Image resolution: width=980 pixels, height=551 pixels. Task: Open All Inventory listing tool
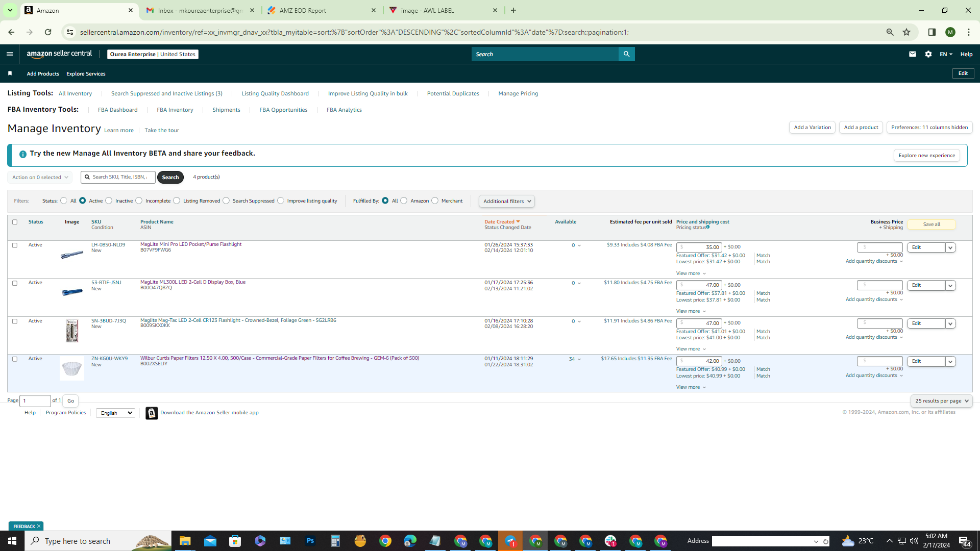coord(75,93)
